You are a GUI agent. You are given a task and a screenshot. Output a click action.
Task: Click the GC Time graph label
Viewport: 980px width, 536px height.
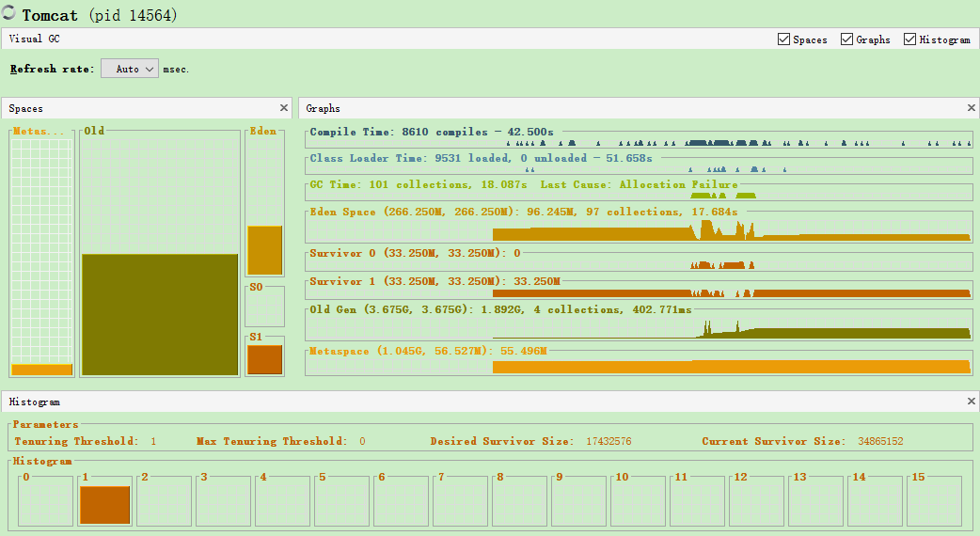click(x=524, y=184)
